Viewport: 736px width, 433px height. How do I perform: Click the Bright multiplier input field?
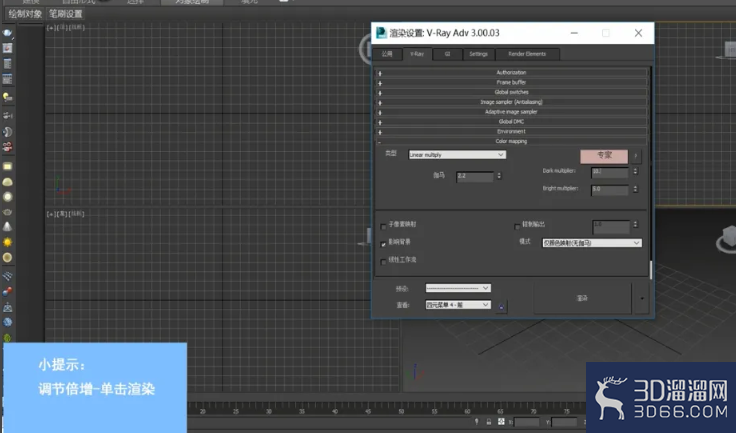pyautogui.click(x=610, y=189)
